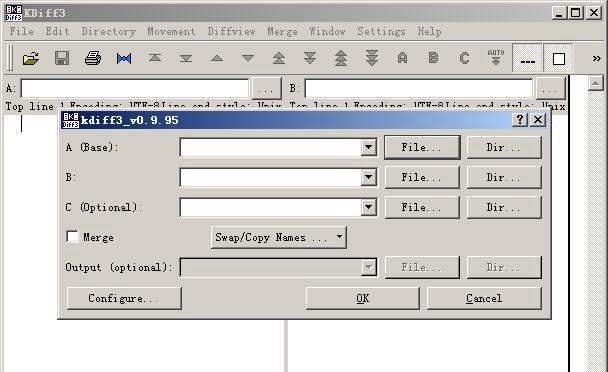Open the Output (optional) dropdown arrow

coord(368,267)
